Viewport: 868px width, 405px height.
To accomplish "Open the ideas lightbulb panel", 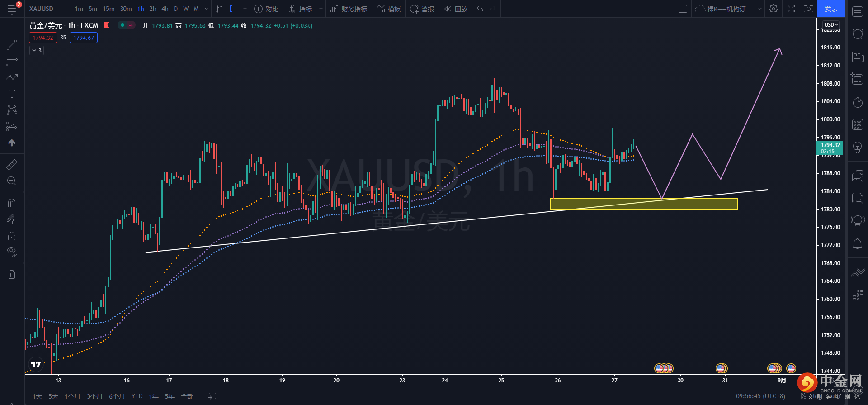I will (x=858, y=147).
